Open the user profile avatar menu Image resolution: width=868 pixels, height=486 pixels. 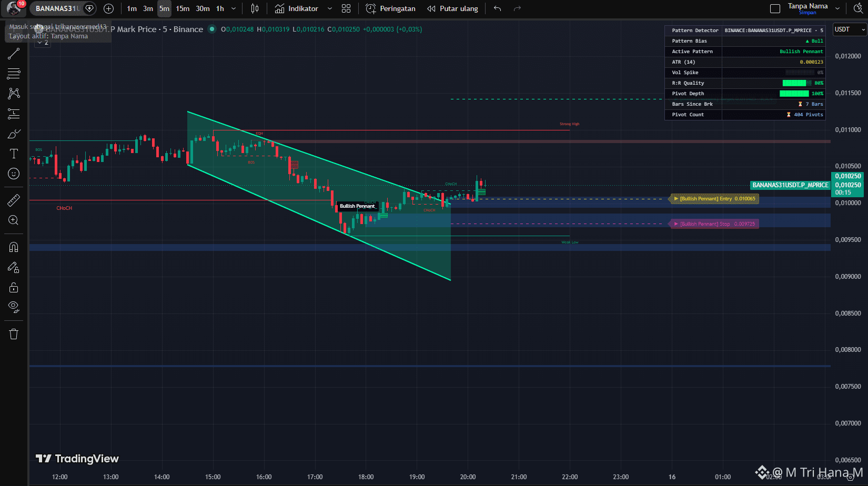14,8
